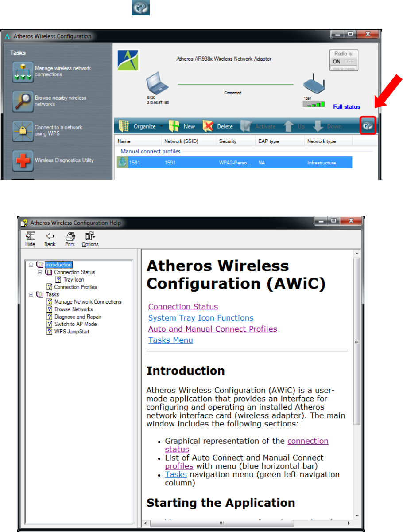403x532 pixels.
Task: Select Introduction in the help tree
Action: 58,265
